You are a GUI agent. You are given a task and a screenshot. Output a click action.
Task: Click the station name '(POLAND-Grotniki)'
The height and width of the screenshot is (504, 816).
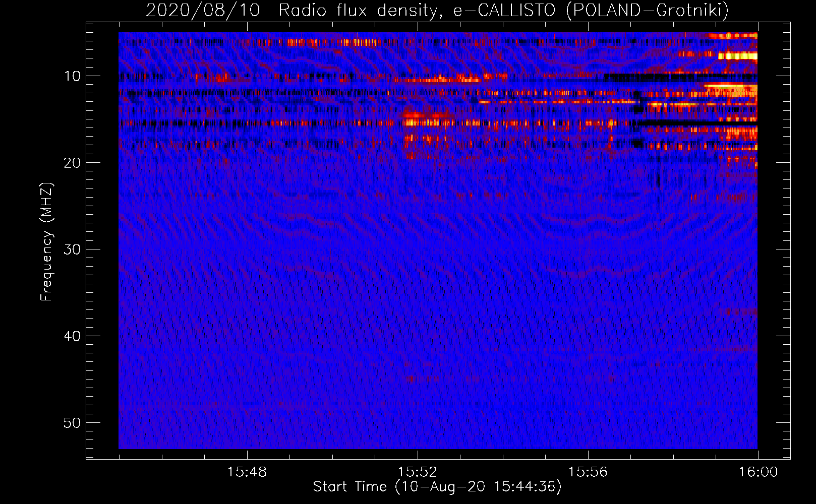pyautogui.click(x=648, y=11)
